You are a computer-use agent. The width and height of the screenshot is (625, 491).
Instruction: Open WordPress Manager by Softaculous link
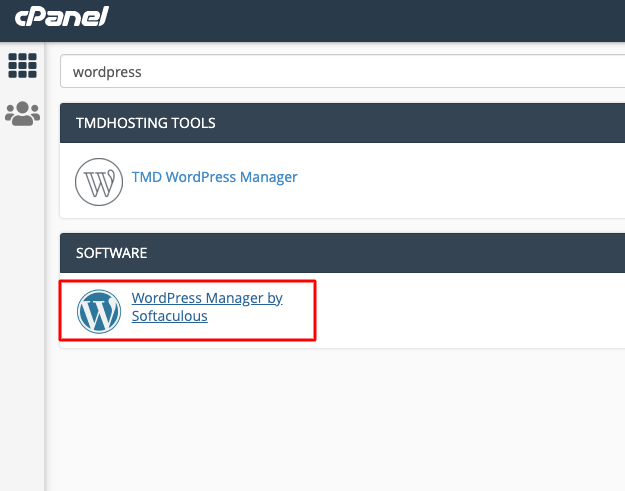pyautogui.click(x=207, y=307)
